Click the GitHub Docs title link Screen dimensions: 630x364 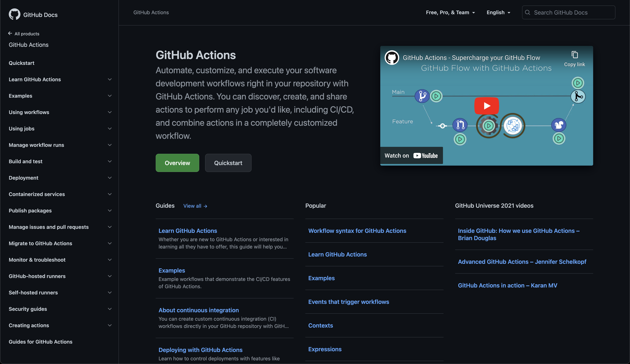(40, 15)
